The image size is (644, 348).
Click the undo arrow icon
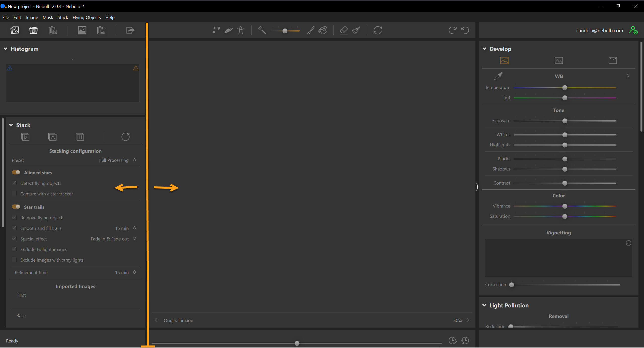(465, 30)
